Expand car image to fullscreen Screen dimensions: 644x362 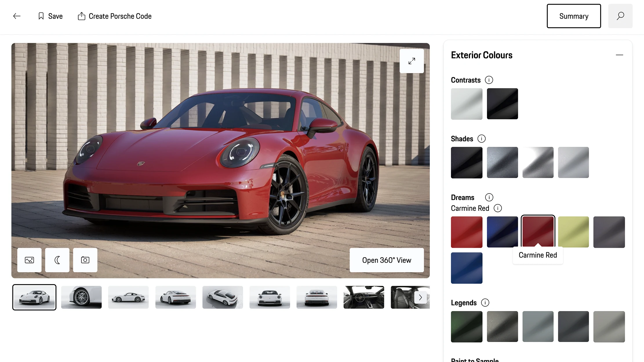(x=412, y=61)
